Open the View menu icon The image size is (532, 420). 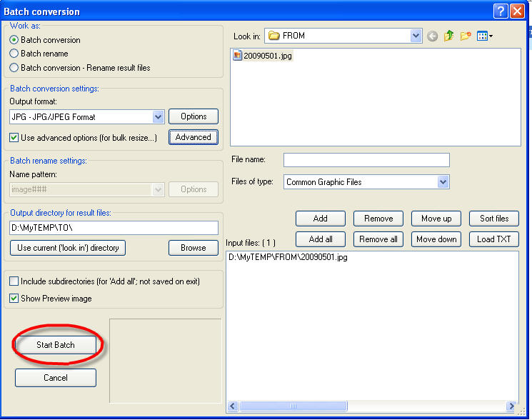pos(485,36)
